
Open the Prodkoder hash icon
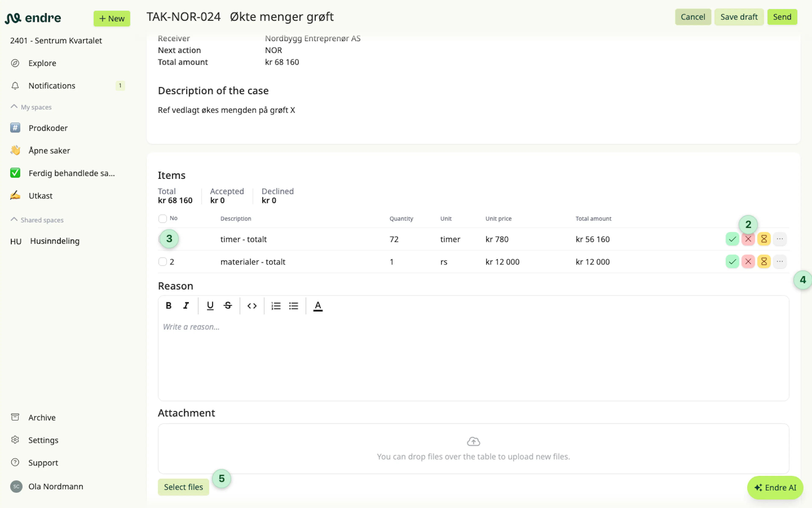coord(15,128)
